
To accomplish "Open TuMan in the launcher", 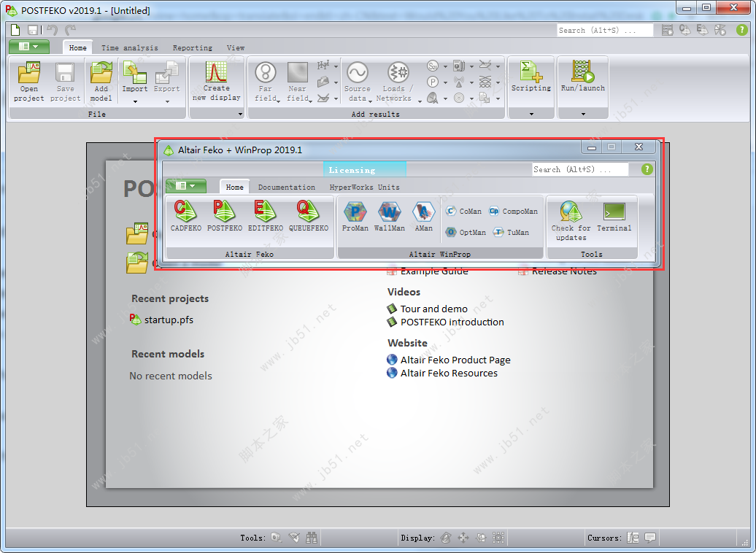I will point(511,233).
